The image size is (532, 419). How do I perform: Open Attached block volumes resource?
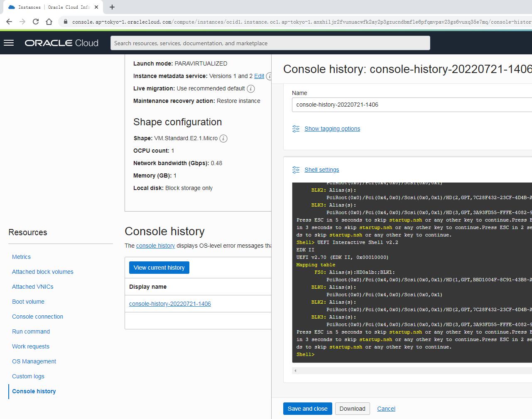43,272
